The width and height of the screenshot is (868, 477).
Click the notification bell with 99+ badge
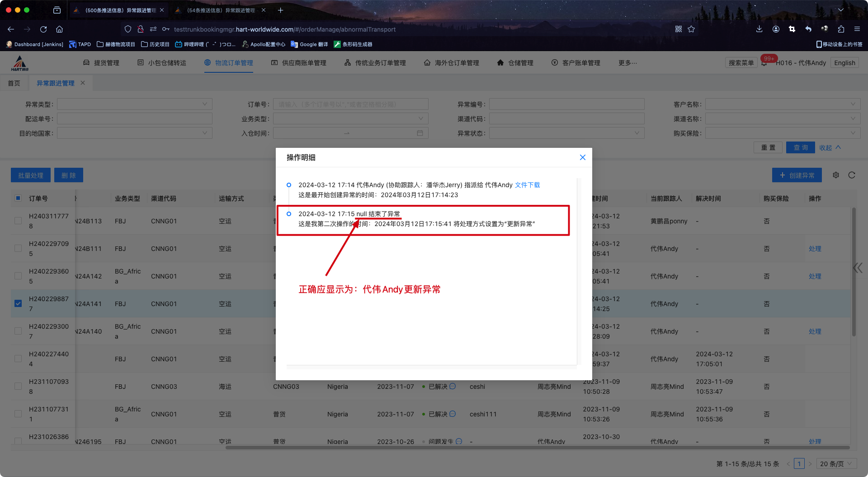[x=764, y=63]
